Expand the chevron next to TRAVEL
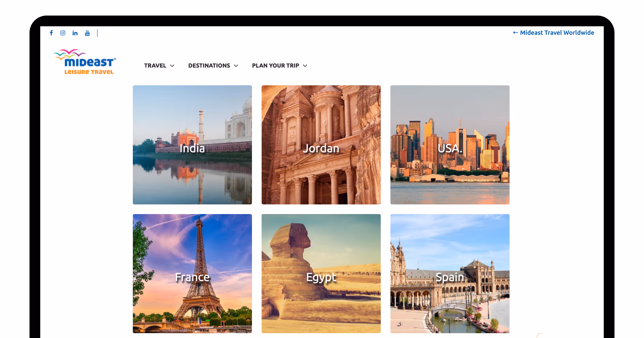The image size is (644, 338). point(172,66)
